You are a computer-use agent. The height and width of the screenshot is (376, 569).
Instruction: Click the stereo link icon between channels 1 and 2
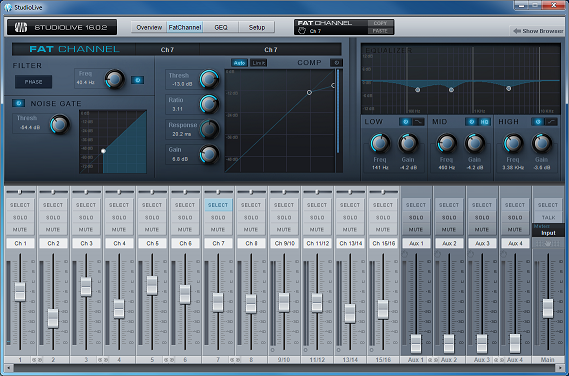[37, 360]
